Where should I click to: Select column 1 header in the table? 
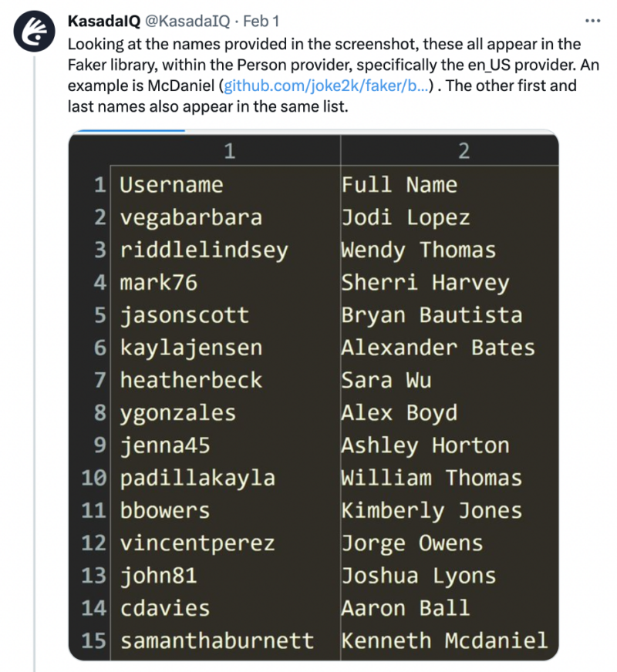pos(229,152)
